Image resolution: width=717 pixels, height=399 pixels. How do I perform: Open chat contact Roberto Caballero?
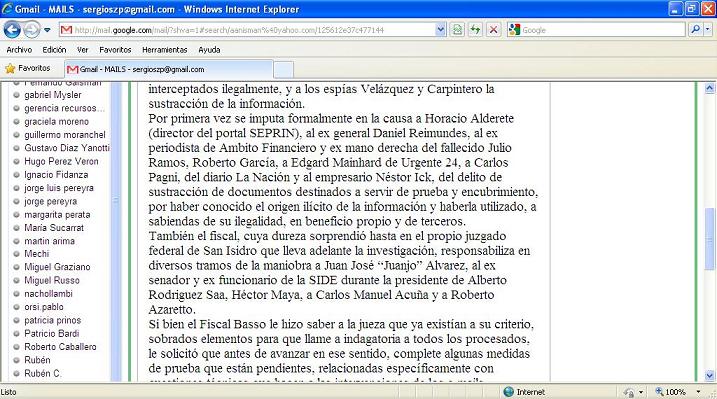[x=60, y=347]
